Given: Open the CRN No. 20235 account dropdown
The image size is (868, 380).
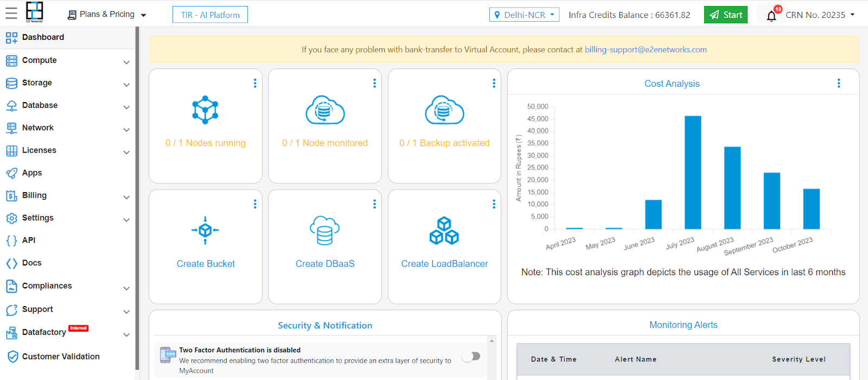Looking at the screenshot, I should pos(820,15).
